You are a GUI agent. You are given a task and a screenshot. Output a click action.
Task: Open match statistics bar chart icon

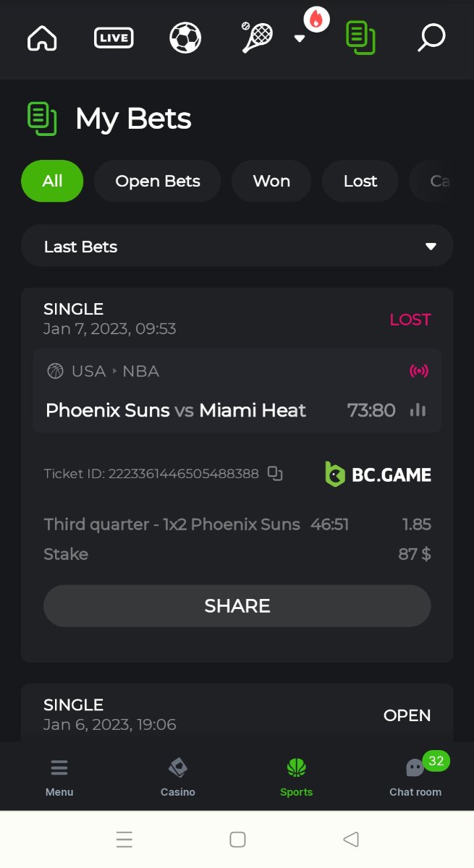coord(418,410)
